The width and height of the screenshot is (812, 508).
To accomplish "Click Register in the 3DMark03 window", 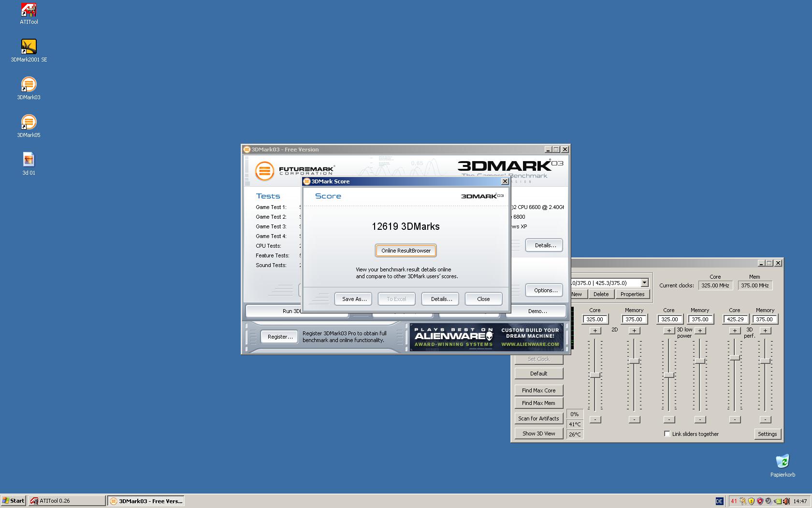I will click(x=279, y=337).
